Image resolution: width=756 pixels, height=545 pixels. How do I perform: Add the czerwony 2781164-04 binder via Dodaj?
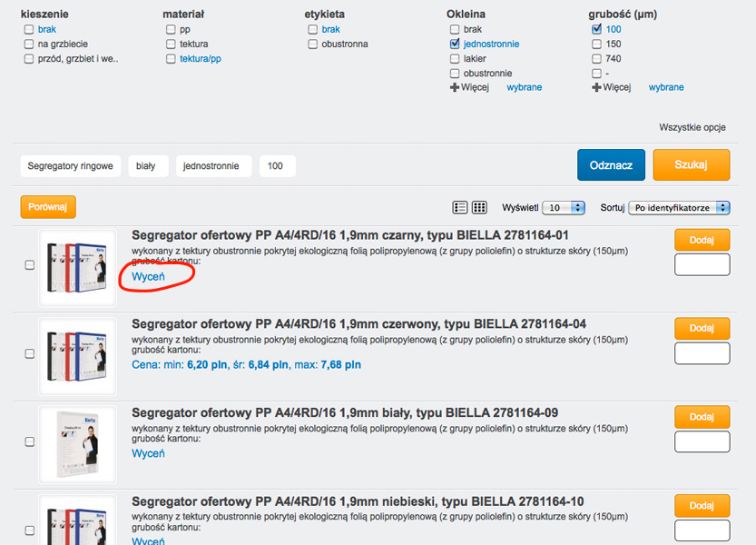point(702,328)
